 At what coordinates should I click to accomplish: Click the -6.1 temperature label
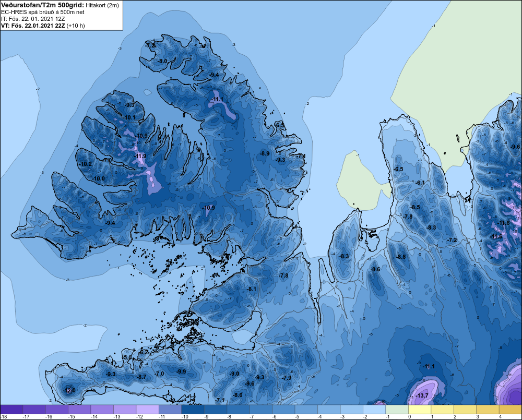click(420, 183)
